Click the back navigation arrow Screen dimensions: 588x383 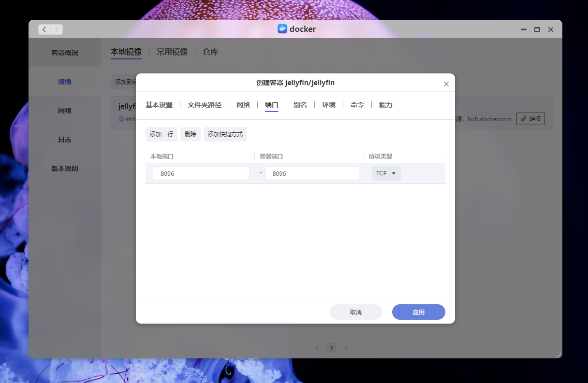(x=44, y=29)
